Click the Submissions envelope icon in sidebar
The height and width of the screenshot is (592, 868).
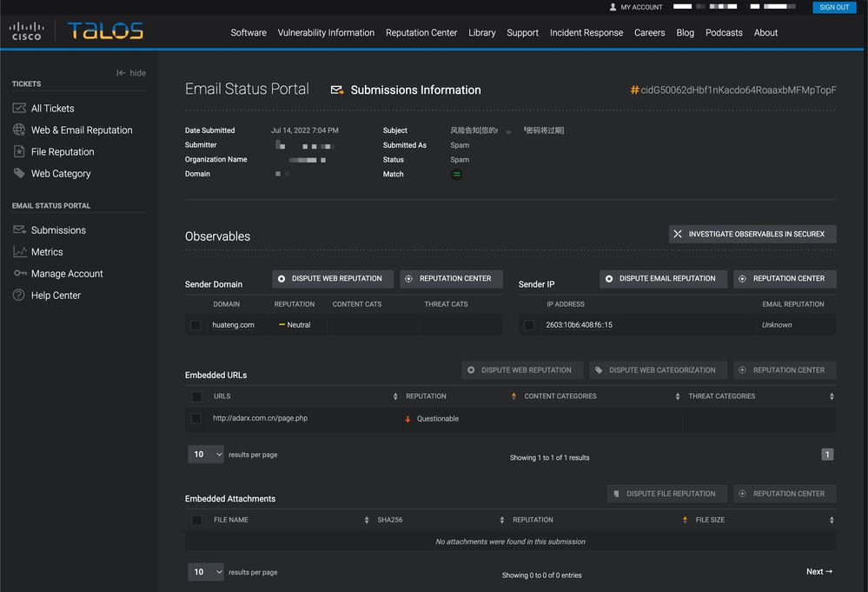(x=19, y=230)
